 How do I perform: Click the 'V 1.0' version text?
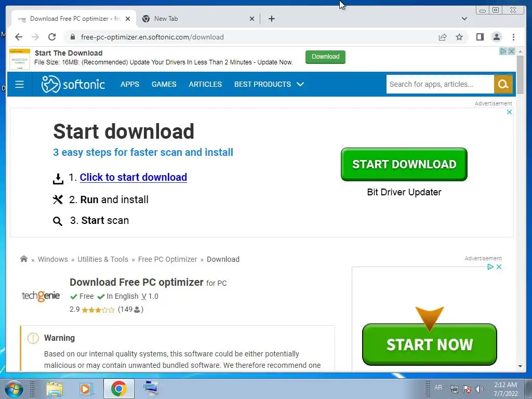click(150, 296)
